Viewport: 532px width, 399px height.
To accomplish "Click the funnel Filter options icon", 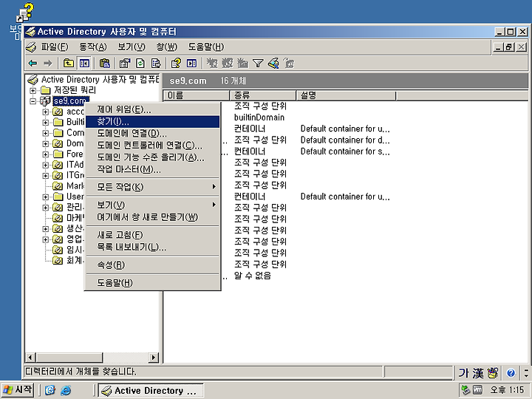I will pos(258,63).
